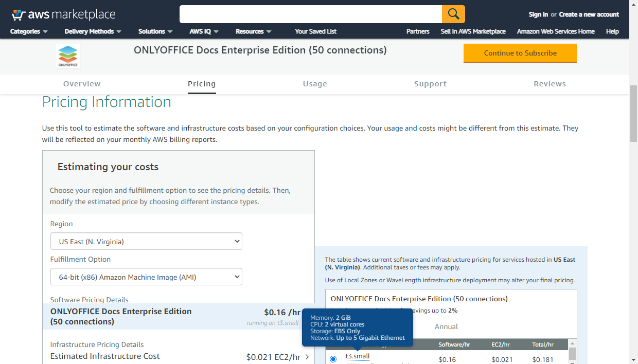638x364 pixels.
Task: Open the Solutions menu
Action: (155, 31)
